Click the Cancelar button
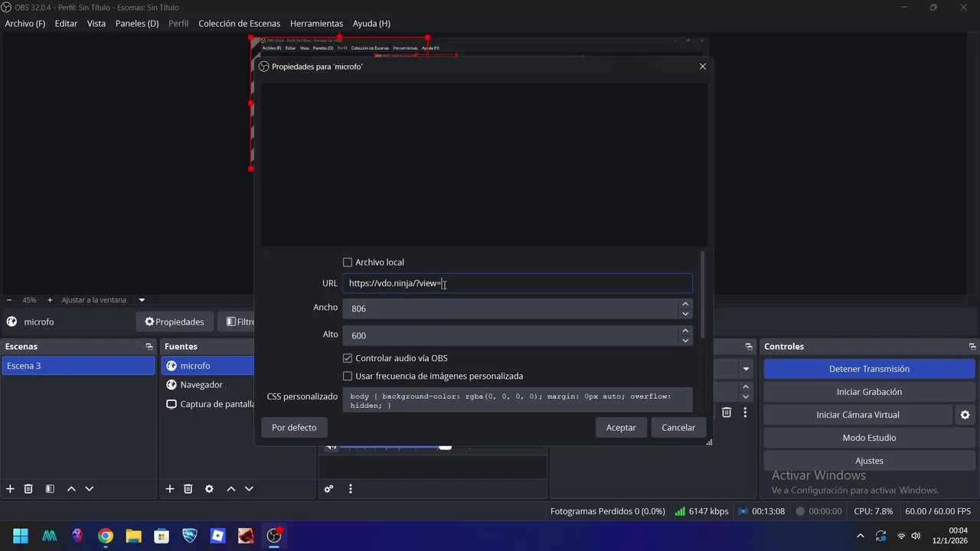This screenshot has width=980, height=551. point(678,428)
